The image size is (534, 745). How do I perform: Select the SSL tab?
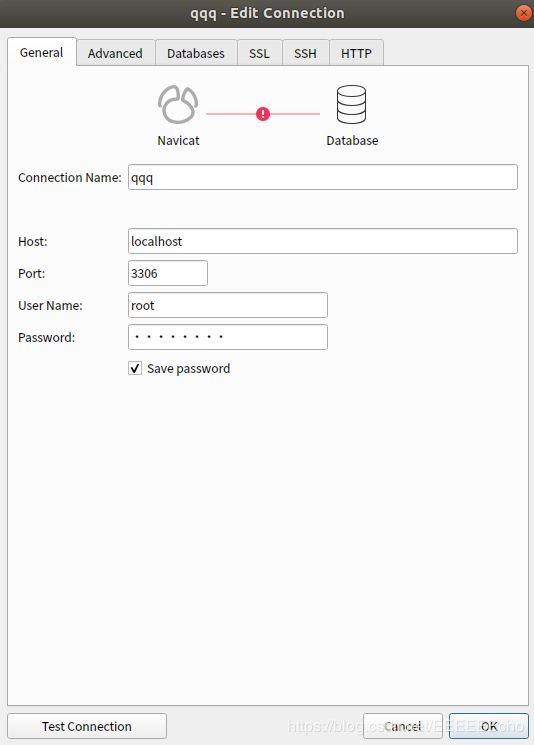[259, 53]
